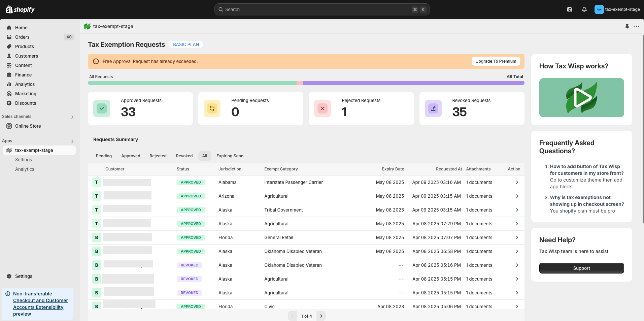Play the How Tax Wisp works video
Viewport: 644px width, 321px height.
[x=581, y=98]
